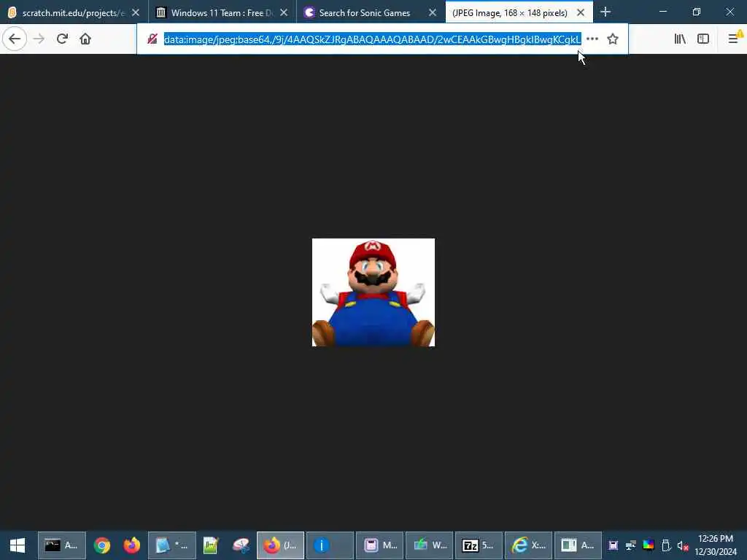Open the purple floppy taskbar app
Viewport: 747px width, 560px height.
[379, 545]
